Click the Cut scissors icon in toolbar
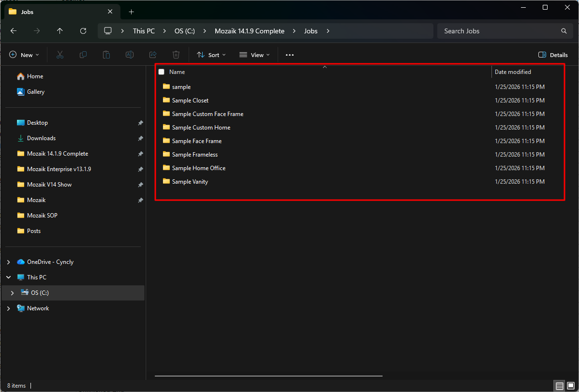The height and width of the screenshot is (392, 579). [60, 55]
